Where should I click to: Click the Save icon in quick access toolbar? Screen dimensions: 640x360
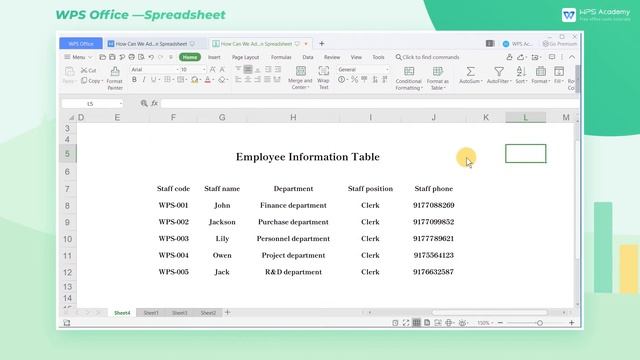tap(112, 57)
